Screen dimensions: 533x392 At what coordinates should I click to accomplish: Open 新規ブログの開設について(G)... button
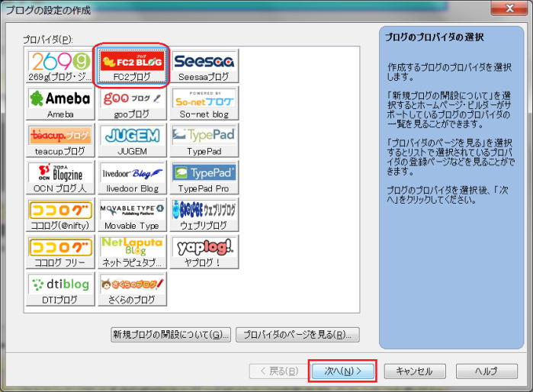171,335
